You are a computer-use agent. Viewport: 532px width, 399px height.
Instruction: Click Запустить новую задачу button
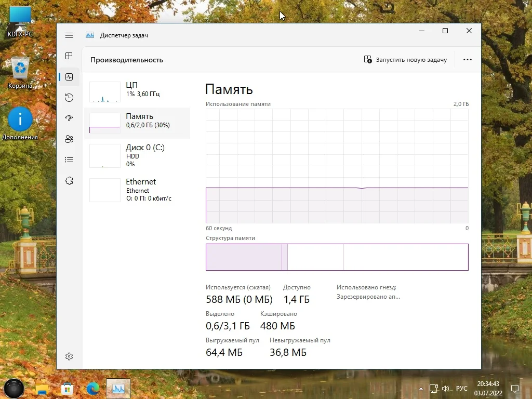point(405,60)
